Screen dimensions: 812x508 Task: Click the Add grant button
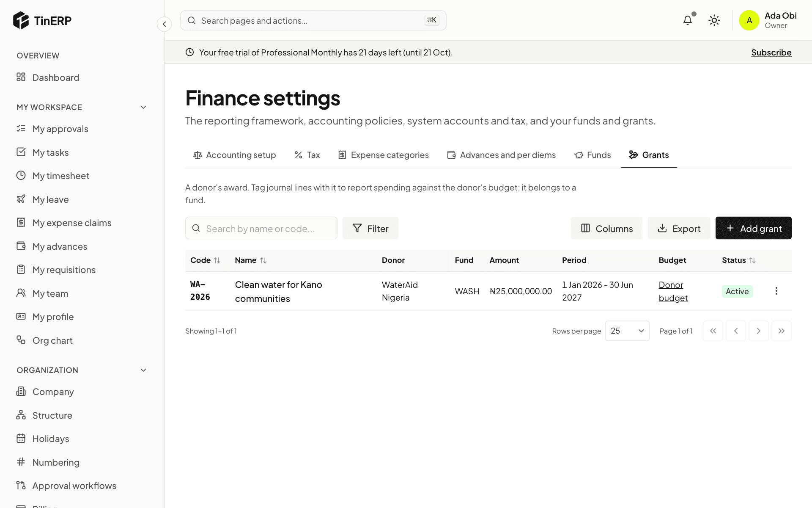point(754,228)
